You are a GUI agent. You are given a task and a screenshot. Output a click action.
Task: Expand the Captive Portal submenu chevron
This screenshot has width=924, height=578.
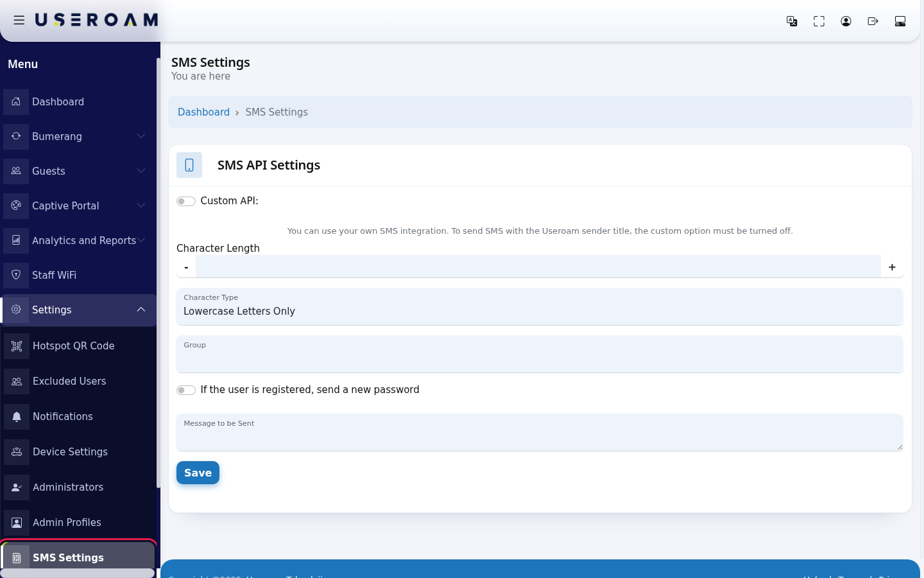[141, 206]
